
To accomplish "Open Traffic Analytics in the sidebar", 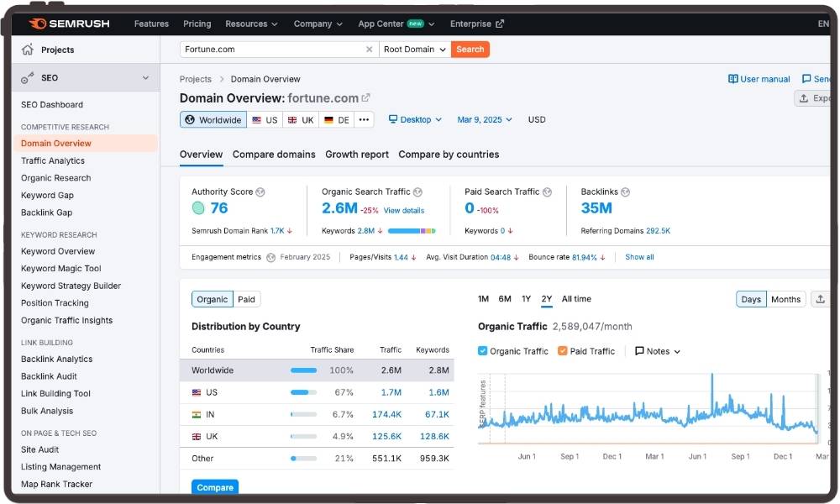I will tap(52, 160).
